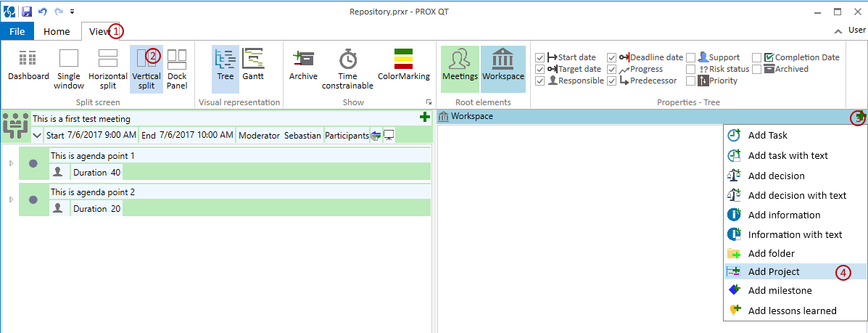Click the Add Project menu entry

(774, 271)
